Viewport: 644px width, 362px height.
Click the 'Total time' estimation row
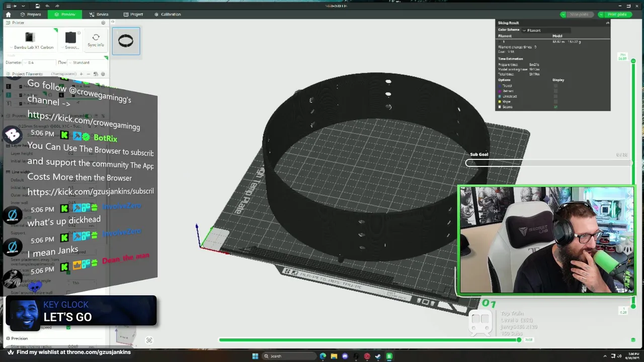(519, 74)
